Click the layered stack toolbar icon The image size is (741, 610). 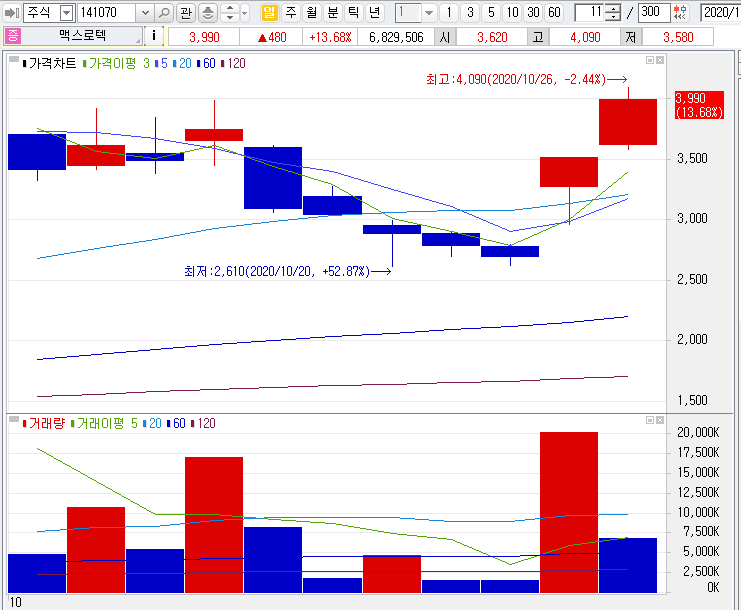pos(207,13)
